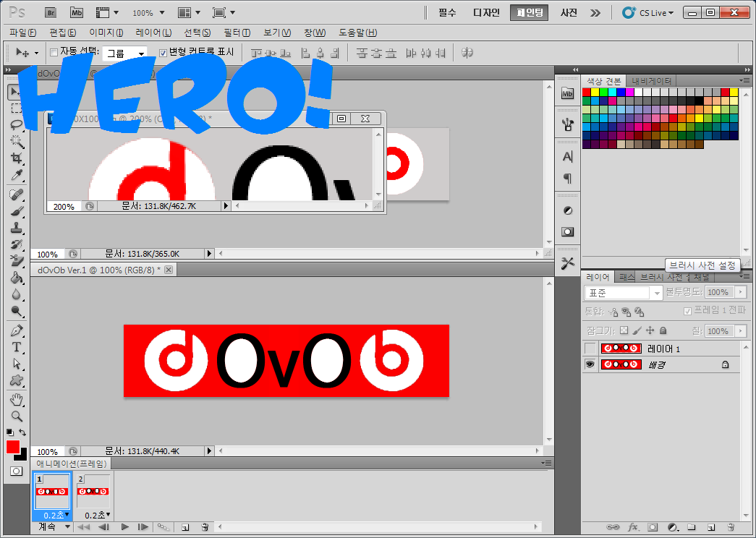Select the Eraser tool
Screen dimensions: 756x538
click(17, 261)
